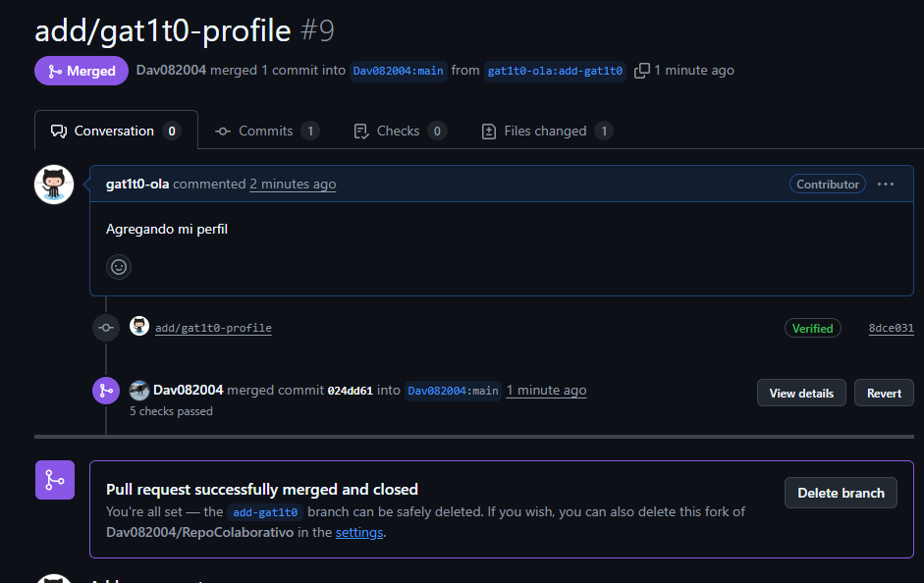Click Dav082004's avatar in merge event
Viewport: 924px width, 583px height.
click(x=139, y=391)
